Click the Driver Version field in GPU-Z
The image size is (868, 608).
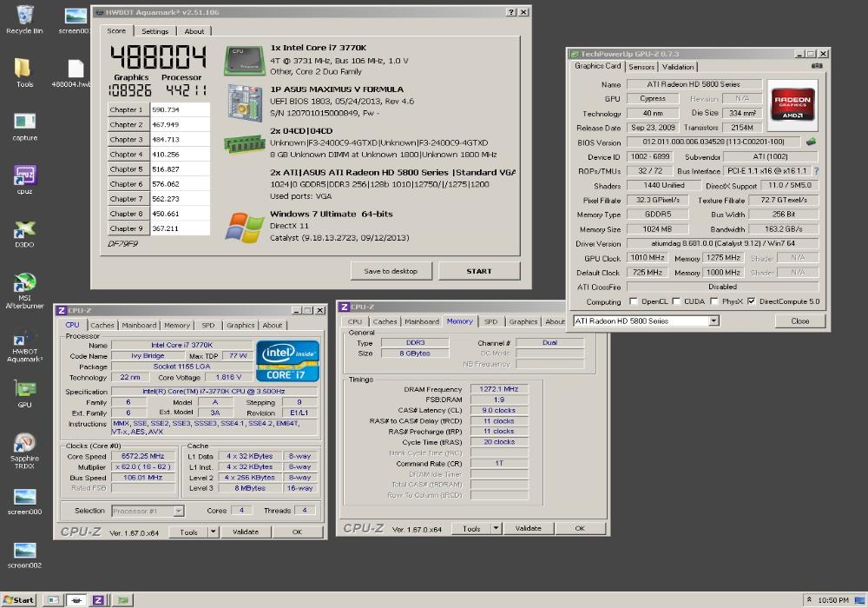pyautogui.click(x=722, y=244)
